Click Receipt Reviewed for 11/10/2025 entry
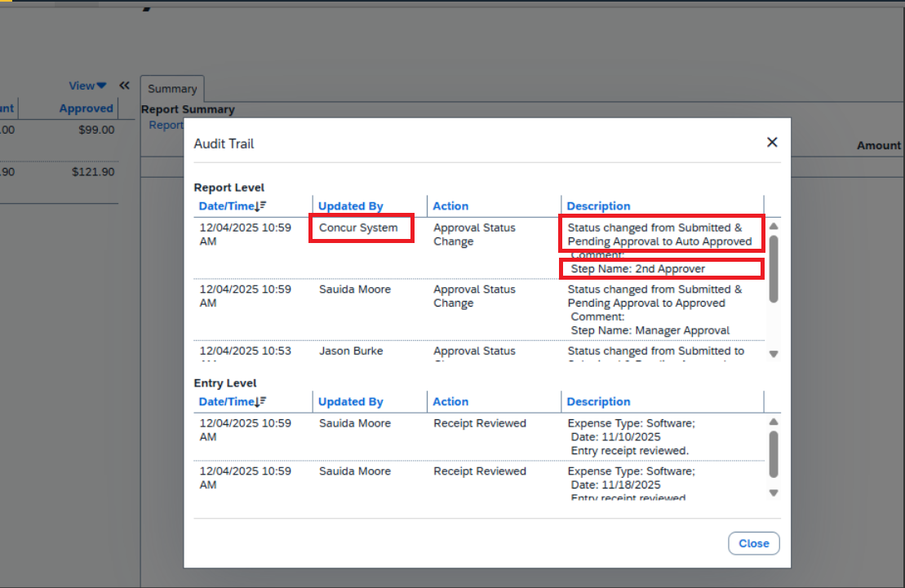The width and height of the screenshot is (905, 588). click(x=480, y=423)
